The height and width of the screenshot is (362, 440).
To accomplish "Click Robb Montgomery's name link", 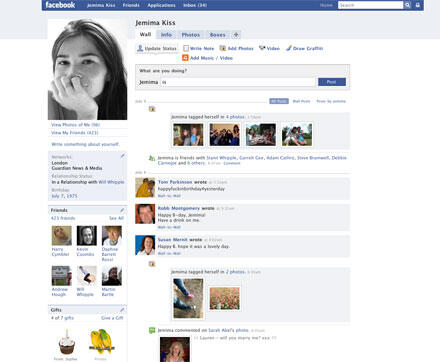I will pyautogui.click(x=179, y=208).
